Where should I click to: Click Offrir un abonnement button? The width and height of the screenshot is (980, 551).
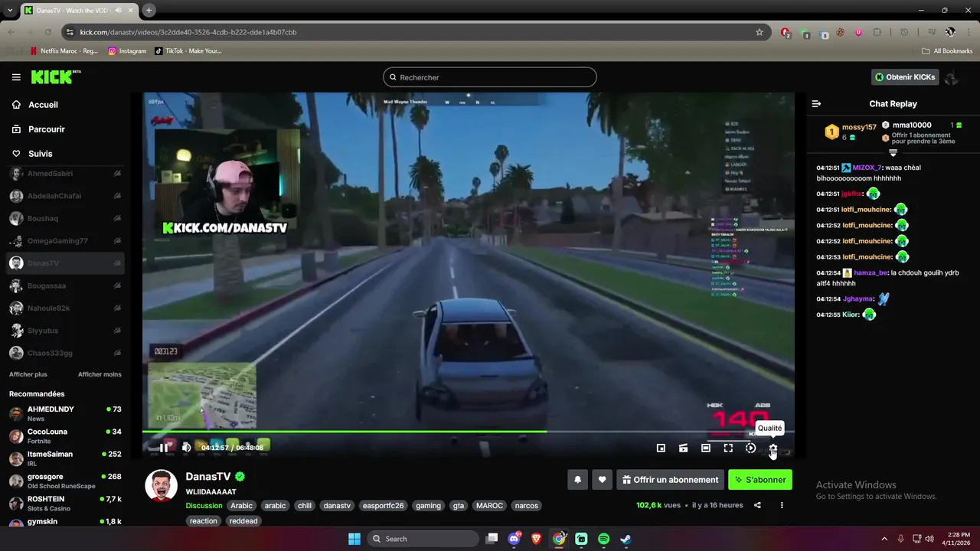(x=670, y=480)
